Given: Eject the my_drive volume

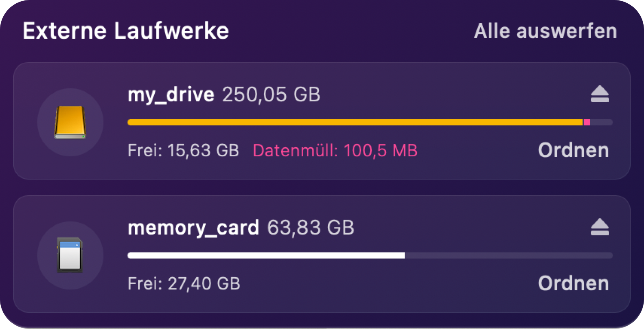Looking at the screenshot, I should (x=600, y=94).
